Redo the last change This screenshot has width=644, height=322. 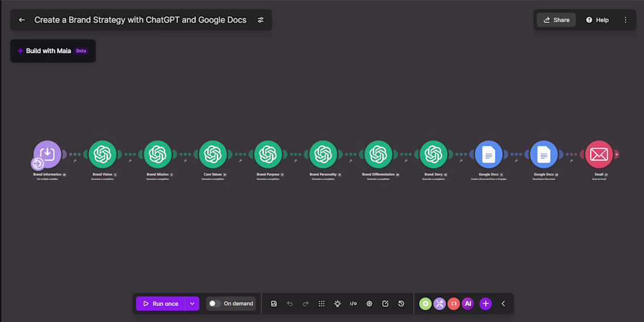(x=306, y=303)
